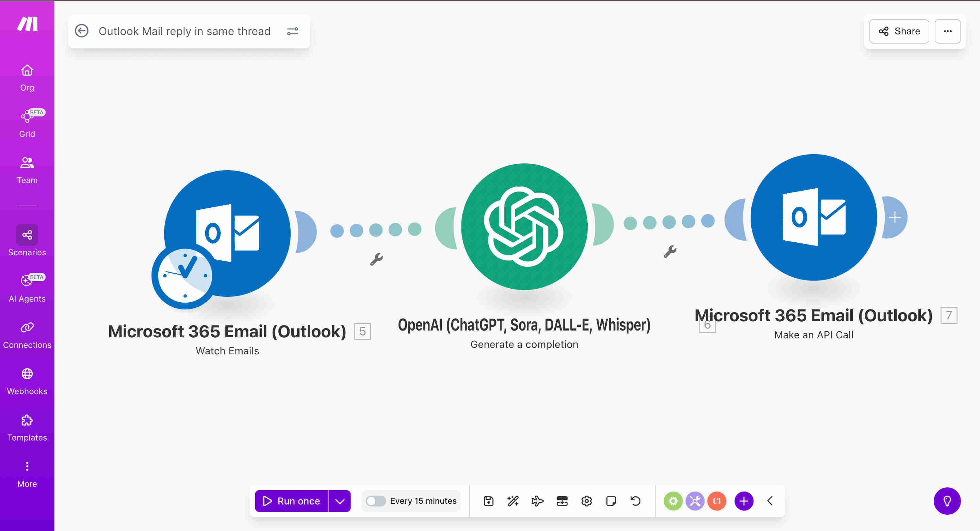Expand the Run once dropdown arrow
This screenshot has height=531, width=980.
pyautogui.click(x=340, y=501)
